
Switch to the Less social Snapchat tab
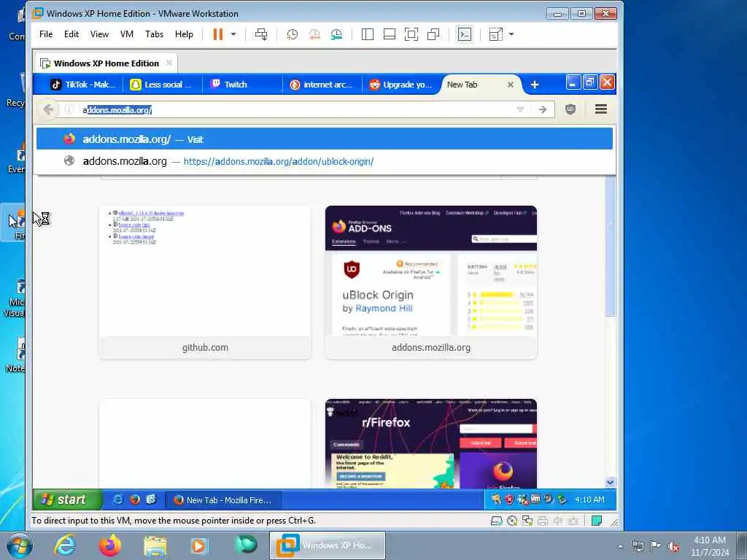[161, 85]
